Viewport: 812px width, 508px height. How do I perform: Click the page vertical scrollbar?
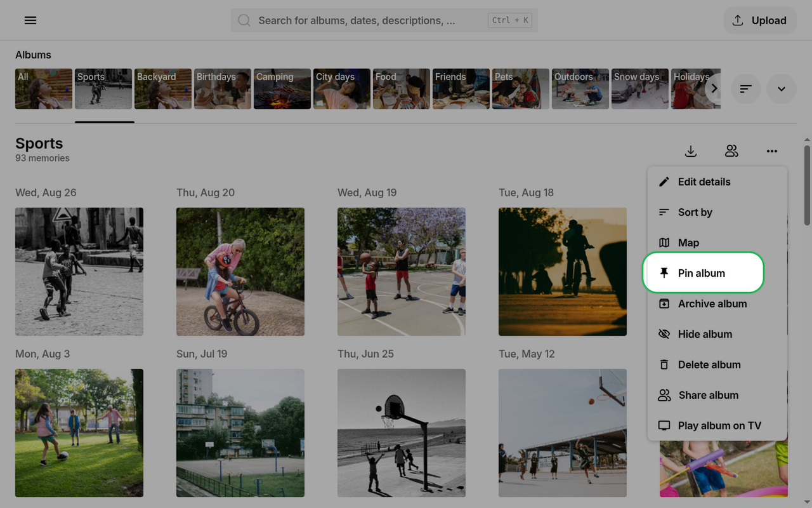coord(807,185)
